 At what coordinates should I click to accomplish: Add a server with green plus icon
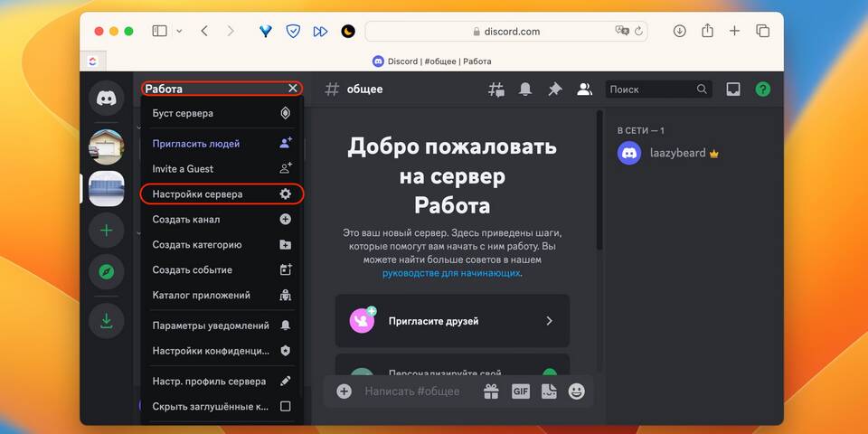(x=107, y=231)
